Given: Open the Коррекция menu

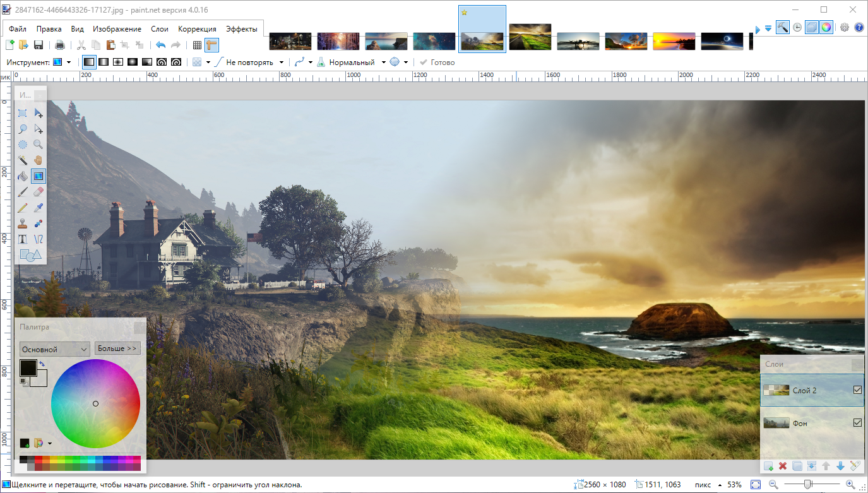Looking at the screenshot, I should 197,29.
